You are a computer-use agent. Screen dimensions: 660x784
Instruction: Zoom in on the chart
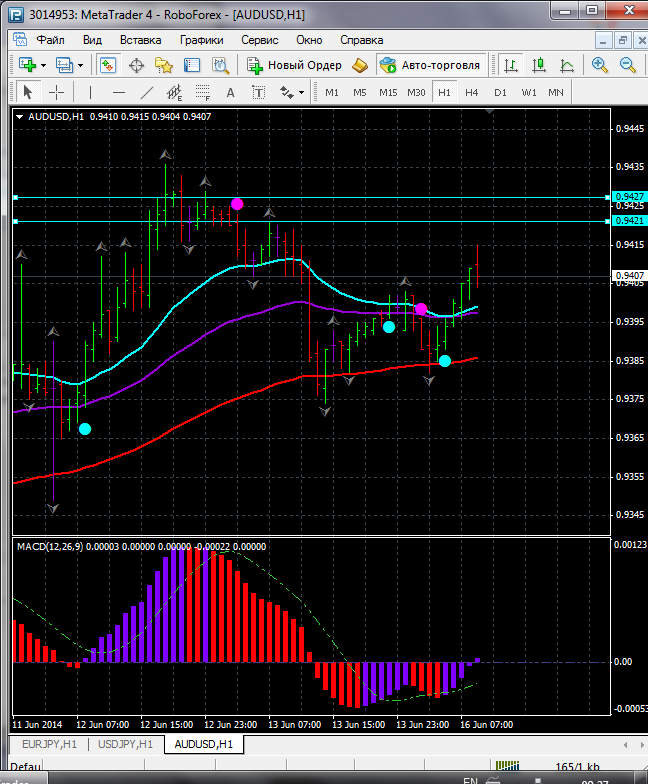(x=600, y=65)
